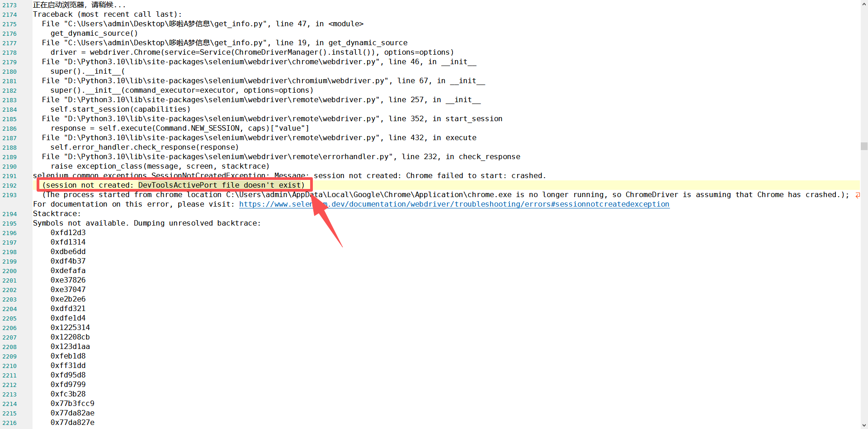Click the address 0xdbe6dd
The image size is (868, 429).
(x=68, y=252)
